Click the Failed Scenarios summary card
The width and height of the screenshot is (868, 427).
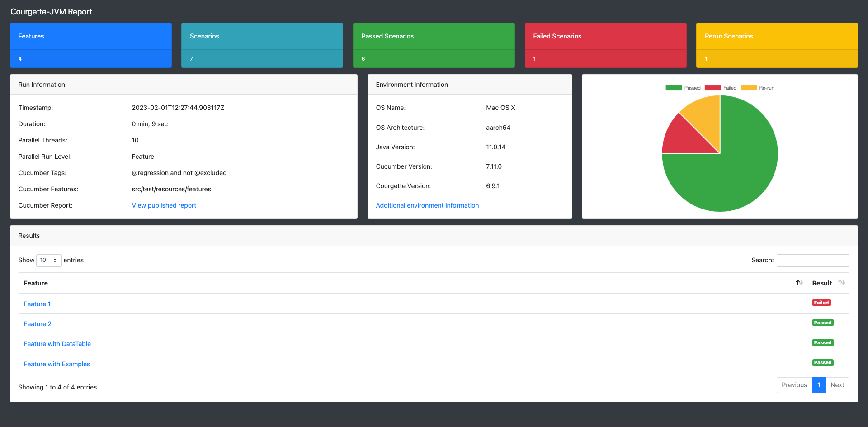point(606,45)
